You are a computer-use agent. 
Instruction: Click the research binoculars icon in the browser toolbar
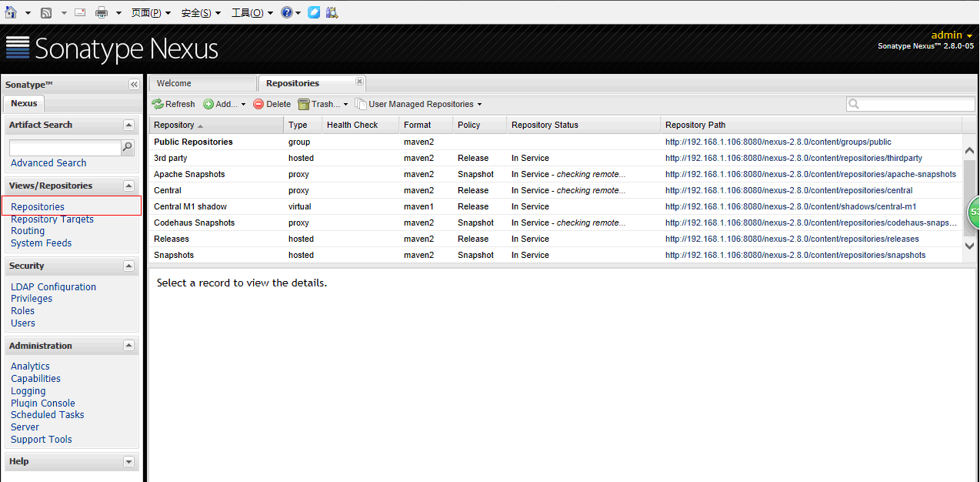(332, 12)
